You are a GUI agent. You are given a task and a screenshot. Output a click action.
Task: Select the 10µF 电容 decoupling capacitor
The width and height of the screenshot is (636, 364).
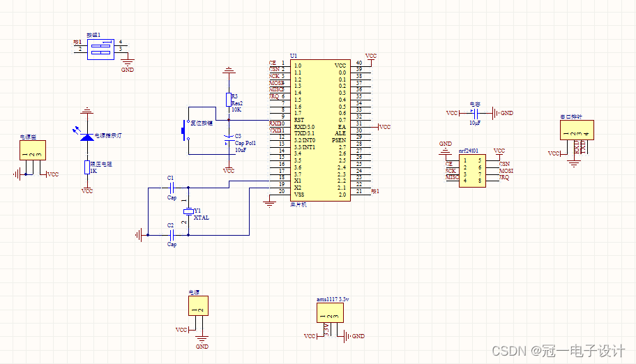point(476,113)
